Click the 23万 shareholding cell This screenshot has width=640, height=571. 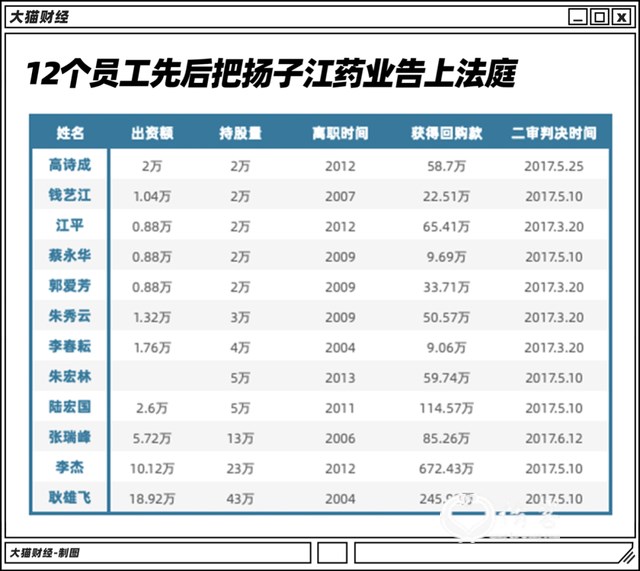(x=240, y=469)
